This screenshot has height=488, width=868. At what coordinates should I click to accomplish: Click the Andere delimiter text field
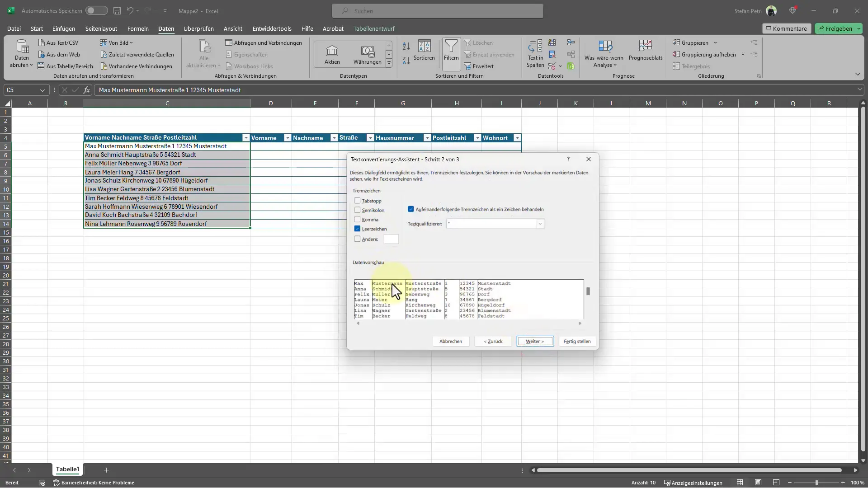point(391,239)
